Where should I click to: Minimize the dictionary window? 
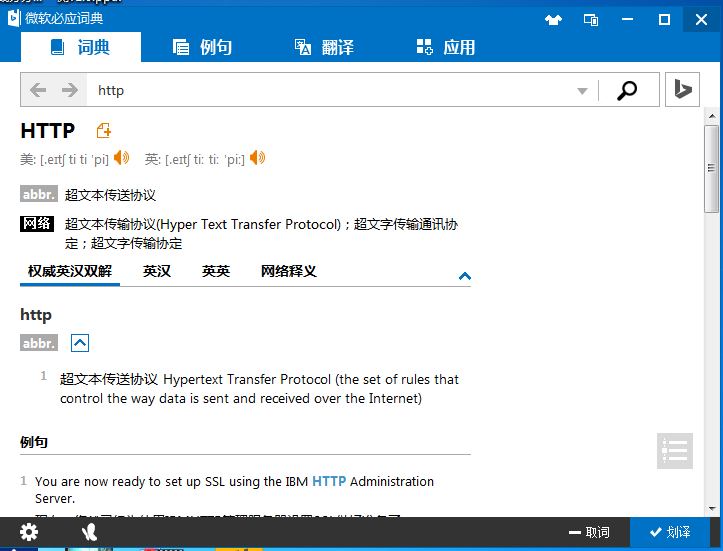627,19
